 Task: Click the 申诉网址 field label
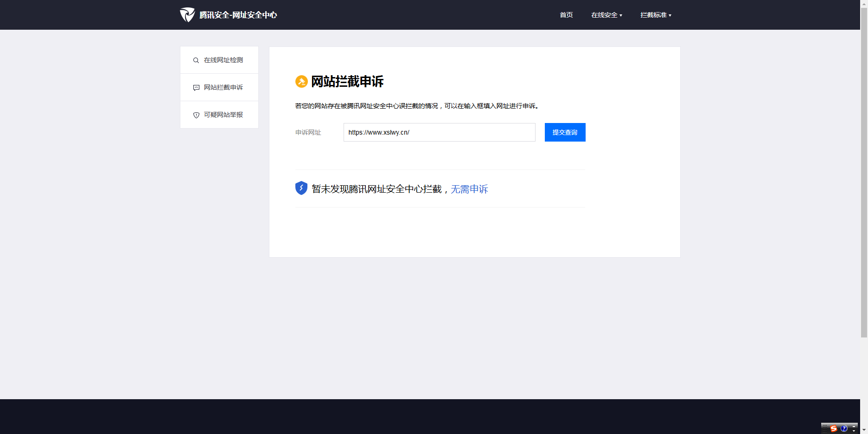click(x=308, y=132)
